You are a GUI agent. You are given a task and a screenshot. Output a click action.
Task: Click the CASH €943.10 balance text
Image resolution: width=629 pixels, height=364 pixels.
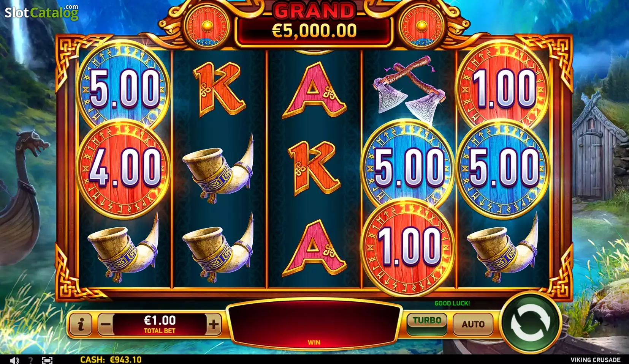pos(111,359)
